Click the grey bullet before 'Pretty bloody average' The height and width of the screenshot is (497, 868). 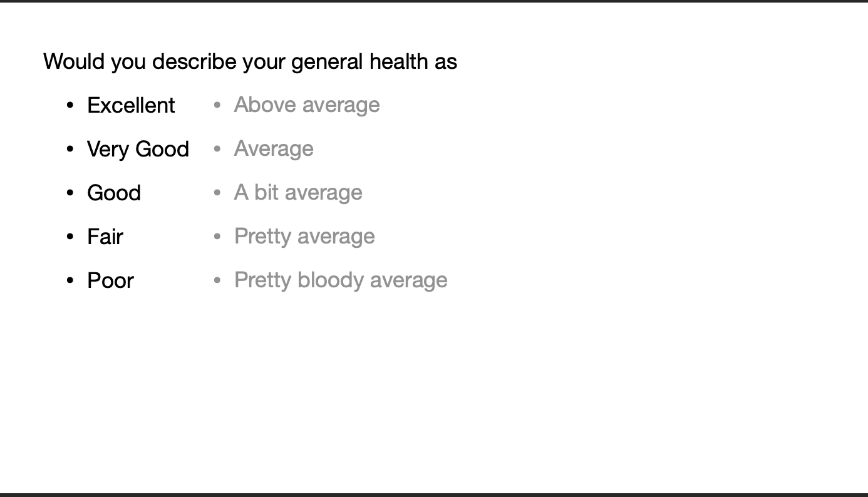pyautogui.click(x=217, y=280)
